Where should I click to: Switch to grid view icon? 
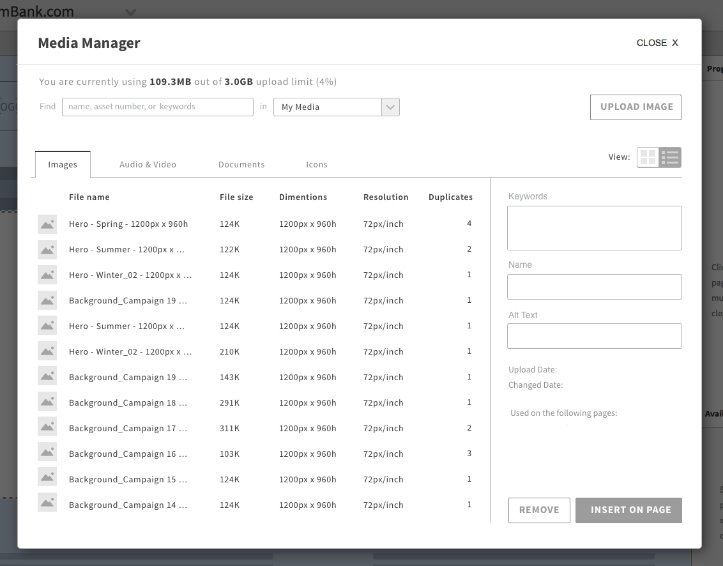[x=648, y=157]
